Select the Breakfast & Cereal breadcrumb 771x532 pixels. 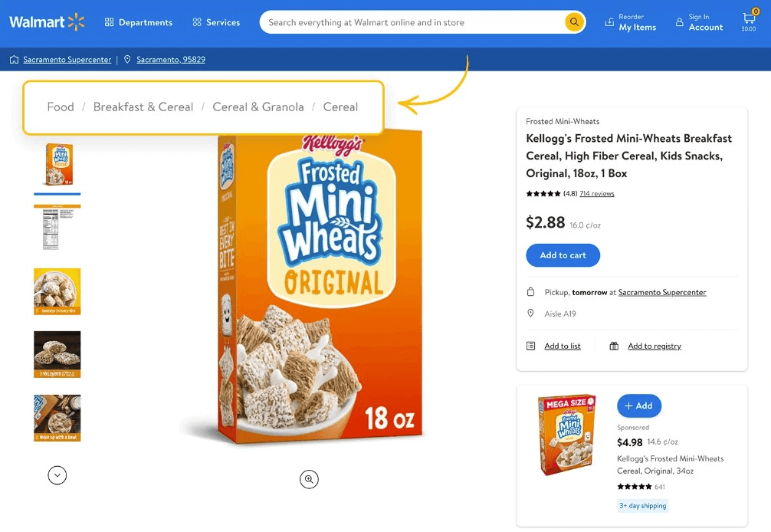[143, 107]
